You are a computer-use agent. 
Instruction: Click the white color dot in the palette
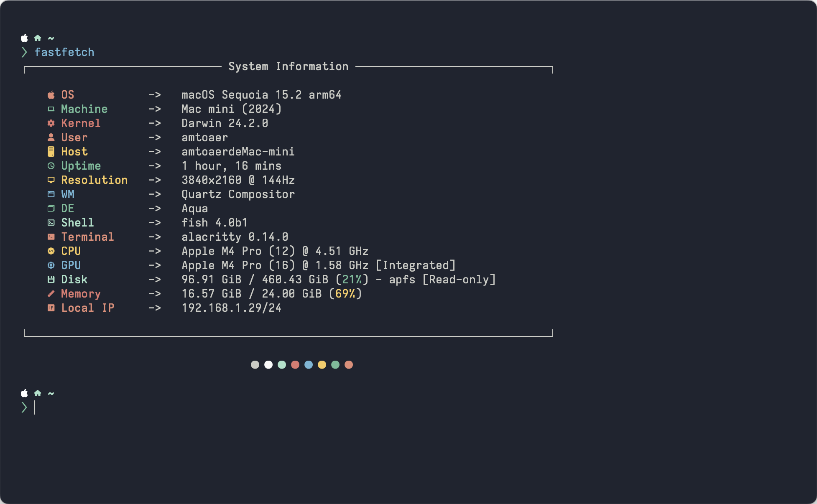268,365
